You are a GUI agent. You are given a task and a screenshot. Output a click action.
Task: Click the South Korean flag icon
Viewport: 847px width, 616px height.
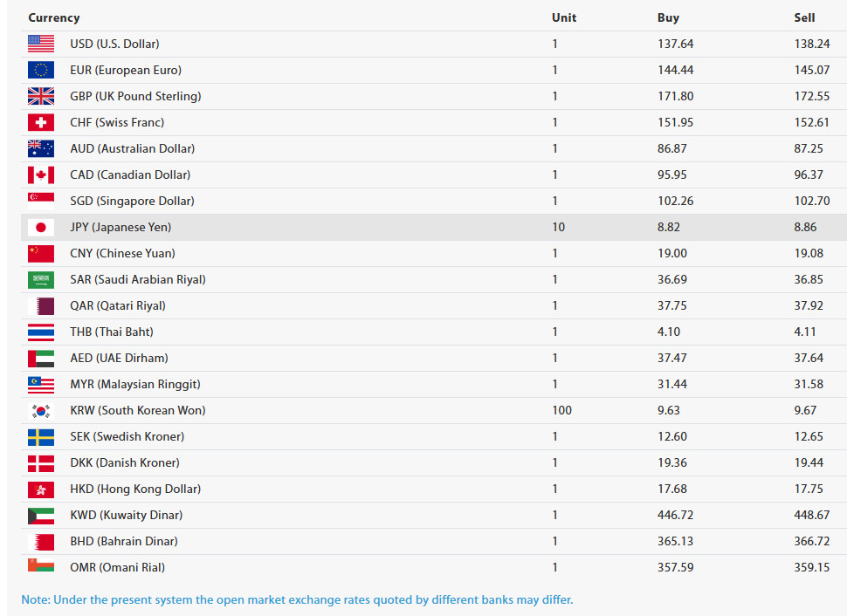click(x=40, y=410)
